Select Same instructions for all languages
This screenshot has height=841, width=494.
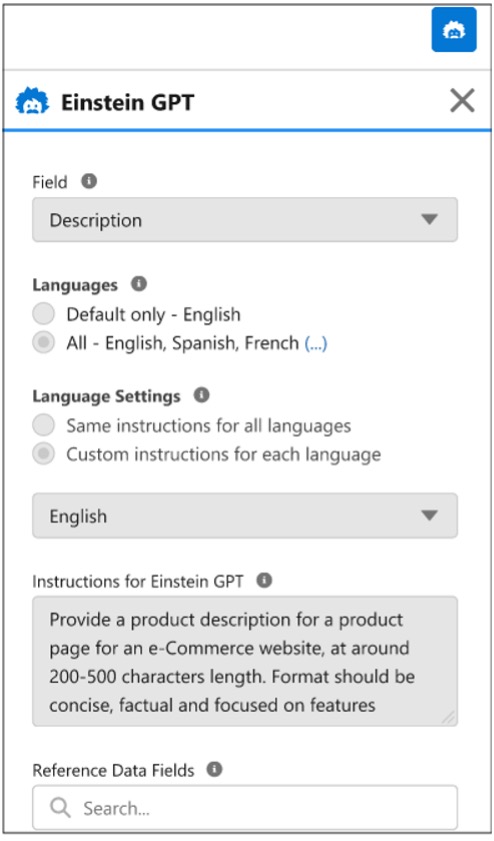click(x=43, y=425)
